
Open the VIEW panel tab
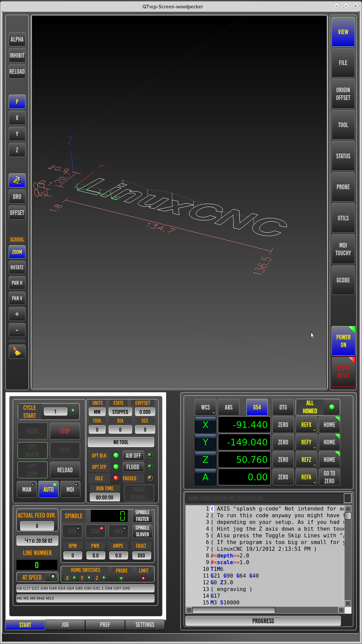[343, 32]
